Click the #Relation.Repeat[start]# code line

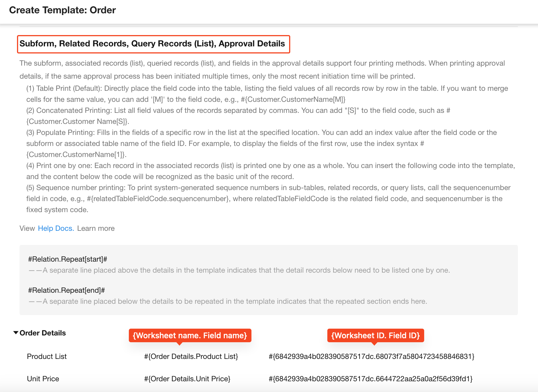[67, 259]
